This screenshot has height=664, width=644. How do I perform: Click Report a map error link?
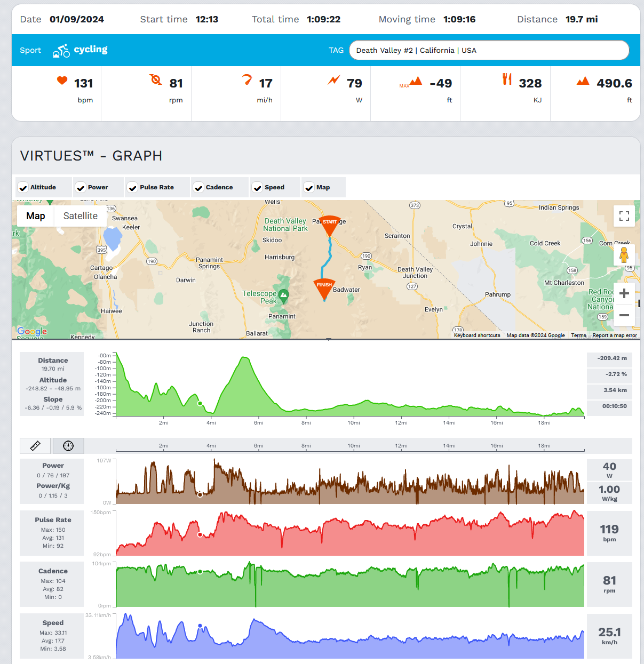[615, 335]
